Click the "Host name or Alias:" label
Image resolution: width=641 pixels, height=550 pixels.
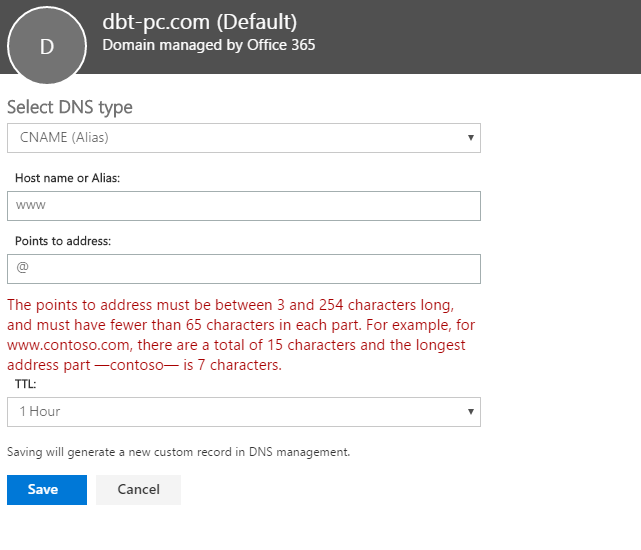point(75,177)
